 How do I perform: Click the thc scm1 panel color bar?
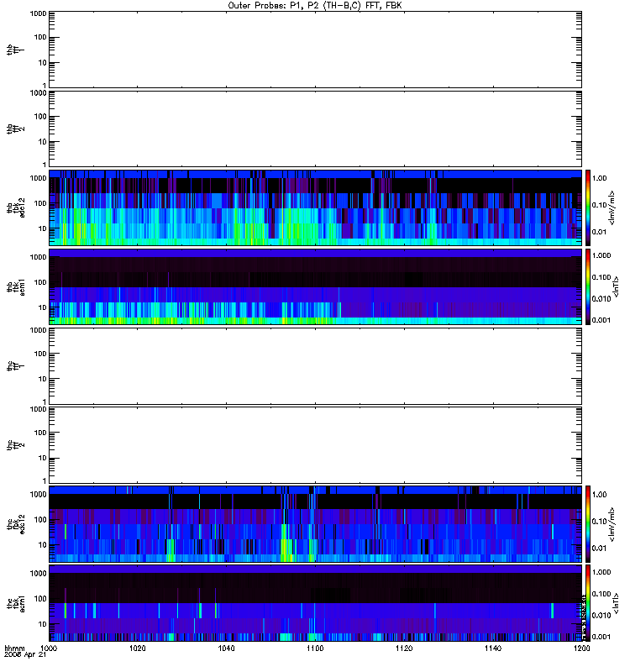tap(588, 603)
